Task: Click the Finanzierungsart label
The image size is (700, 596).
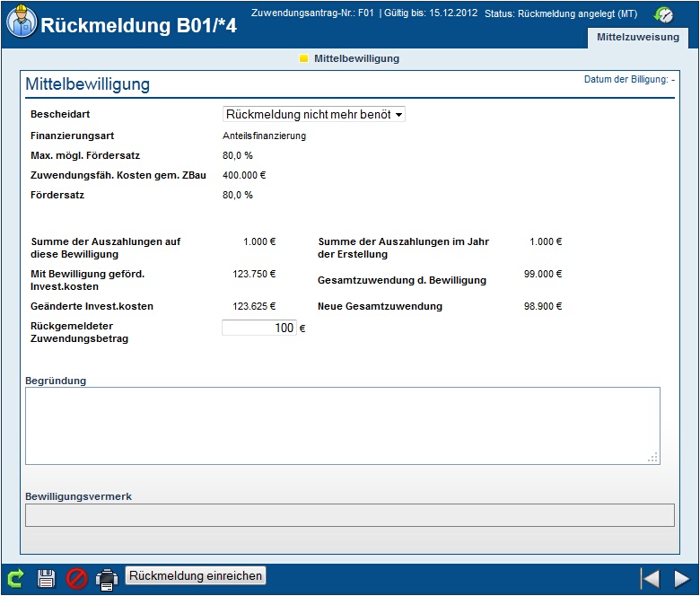Action: [73, 136]
